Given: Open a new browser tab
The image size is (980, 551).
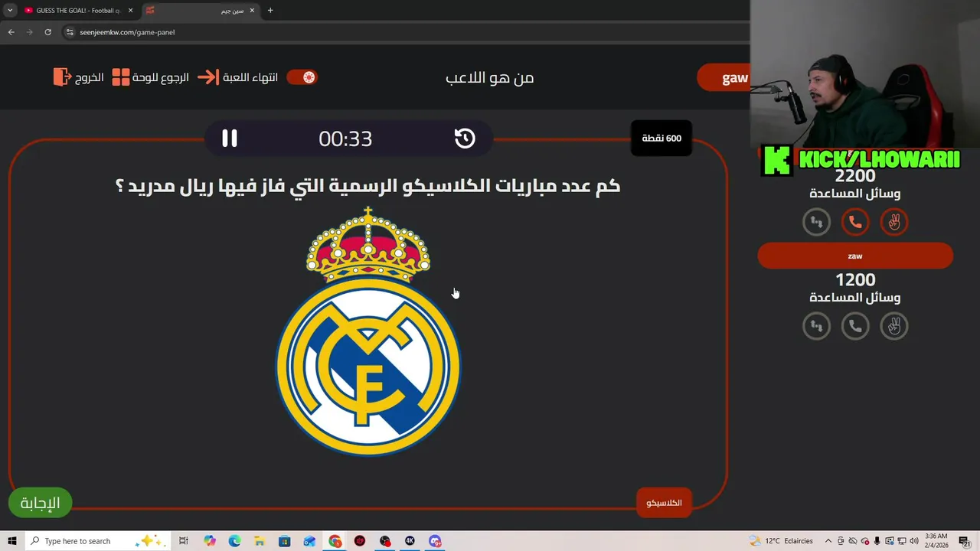Looking at the screenshot, I should [270, 11].
